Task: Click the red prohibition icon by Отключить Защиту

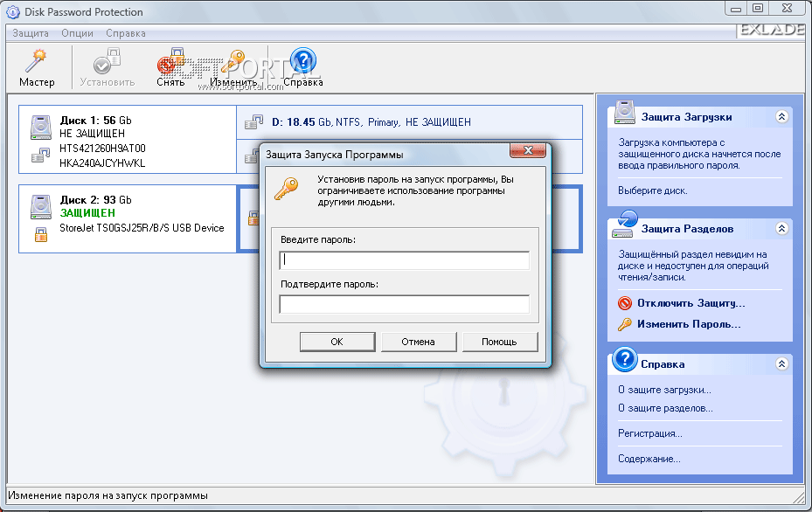Action: (x=625, y=303)
